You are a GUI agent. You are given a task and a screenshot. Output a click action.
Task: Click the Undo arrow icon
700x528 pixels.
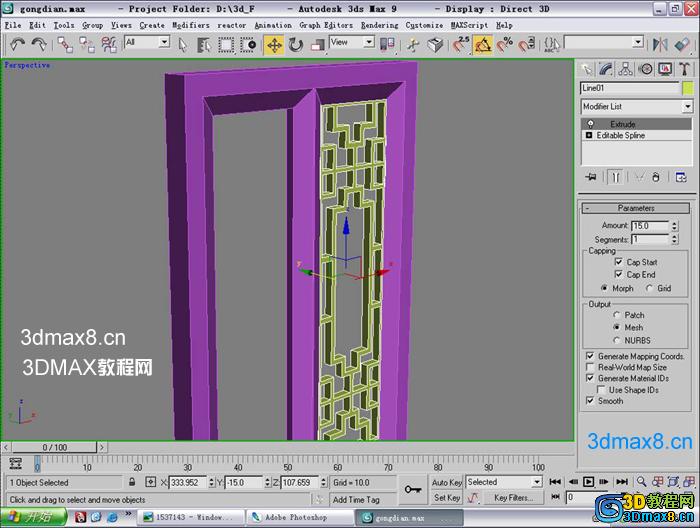(x=17, y=45)
